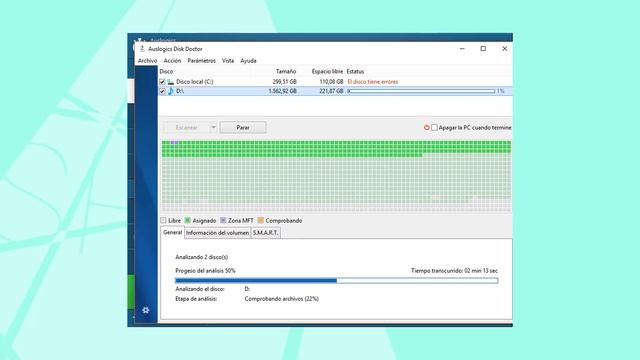Click the D:\ drive scan progress bar
This screenshot has width=640, height=360.
(x=421, y=91)
